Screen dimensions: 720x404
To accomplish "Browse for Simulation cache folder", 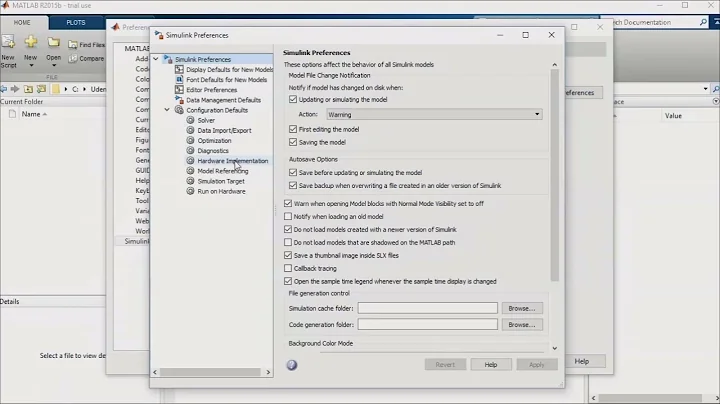I will click(522, 308).
